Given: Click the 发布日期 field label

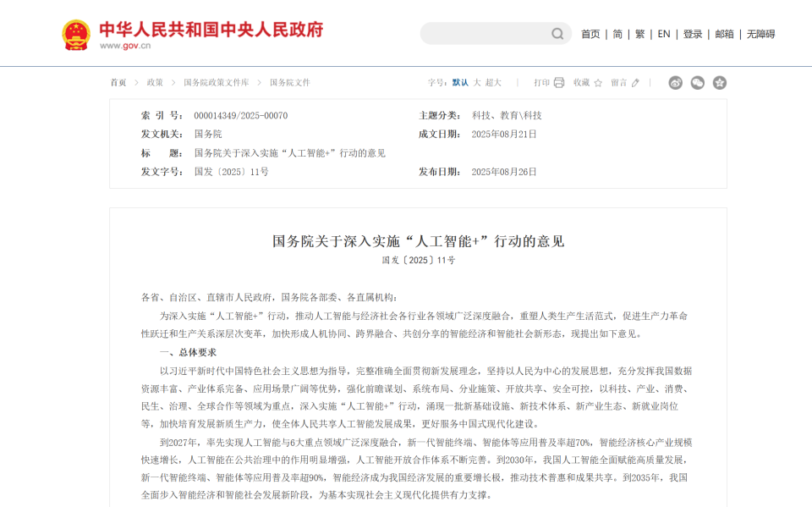Looking at the screenshot, I should (440, 172).
